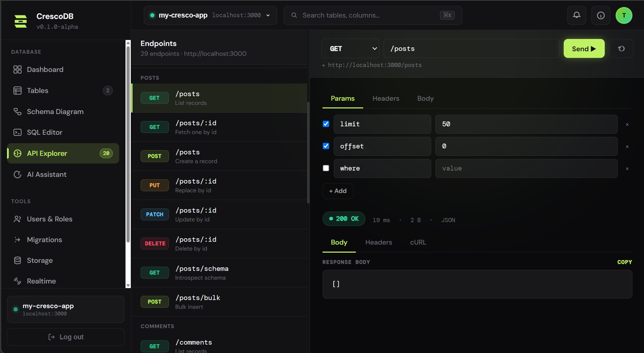The height and width of the screenshot is (353, 644).
Task: Click the sidebar scrollbar thumb
Action: click(128, 144)
